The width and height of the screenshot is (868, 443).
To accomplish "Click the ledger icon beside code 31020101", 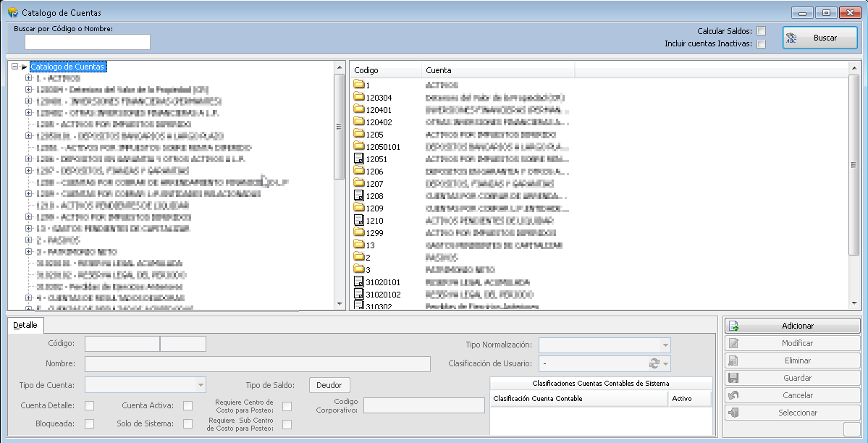I will [360, 282].
